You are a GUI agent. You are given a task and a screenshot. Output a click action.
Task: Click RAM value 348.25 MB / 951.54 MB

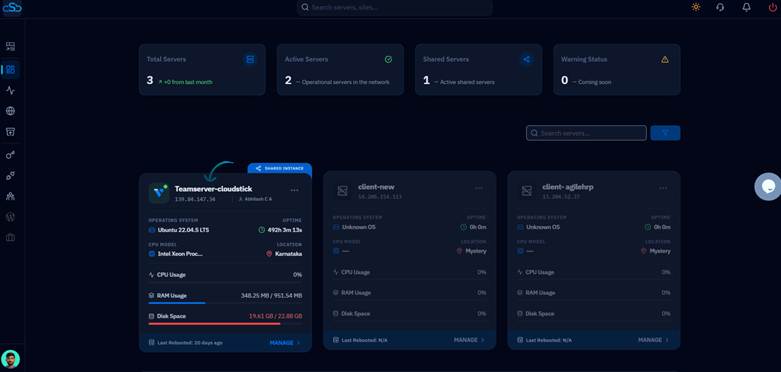pos(271,295)
